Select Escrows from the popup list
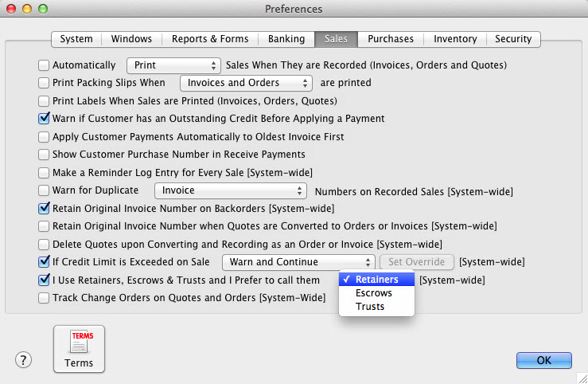588x384 pixels. [373, 293]
